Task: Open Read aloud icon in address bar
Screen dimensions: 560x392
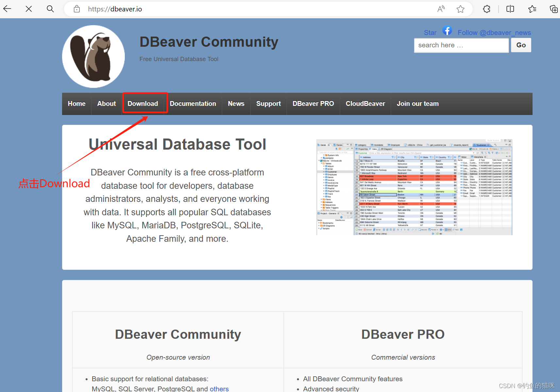Action: (441, 9)
